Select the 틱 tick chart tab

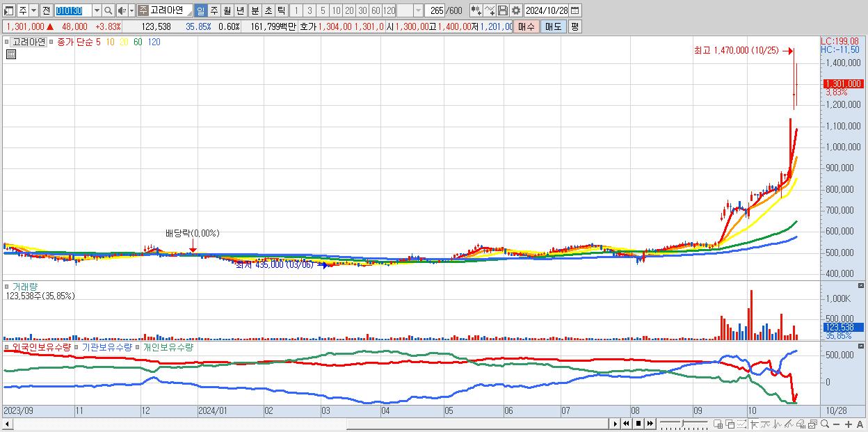pos(281,10)
